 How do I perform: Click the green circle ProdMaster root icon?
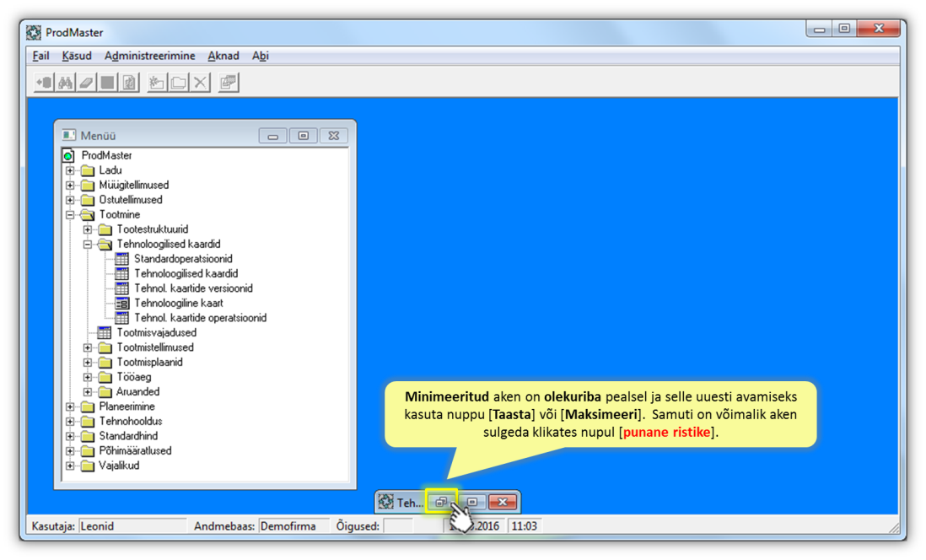pos(68,156)
